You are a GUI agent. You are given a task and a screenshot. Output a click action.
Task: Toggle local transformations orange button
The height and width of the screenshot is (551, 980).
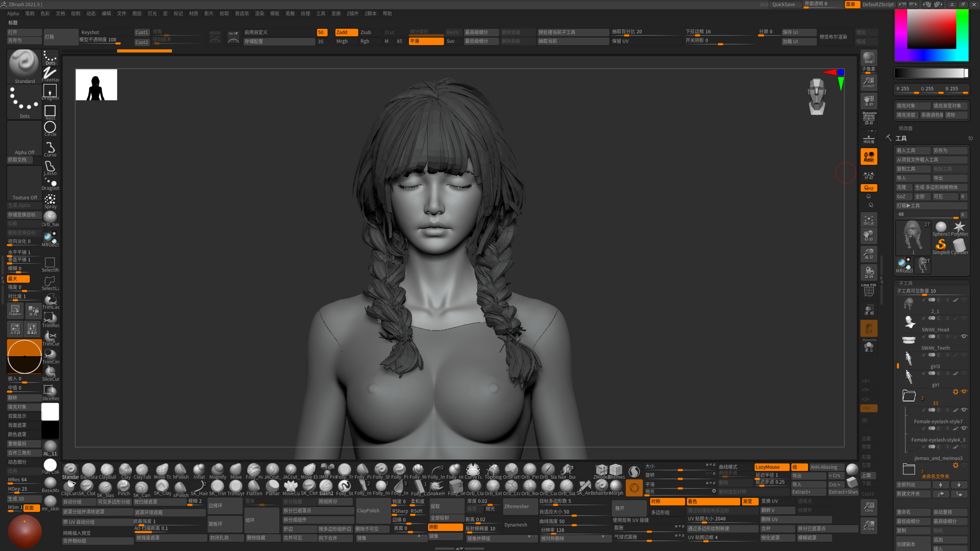click(869, 156)
